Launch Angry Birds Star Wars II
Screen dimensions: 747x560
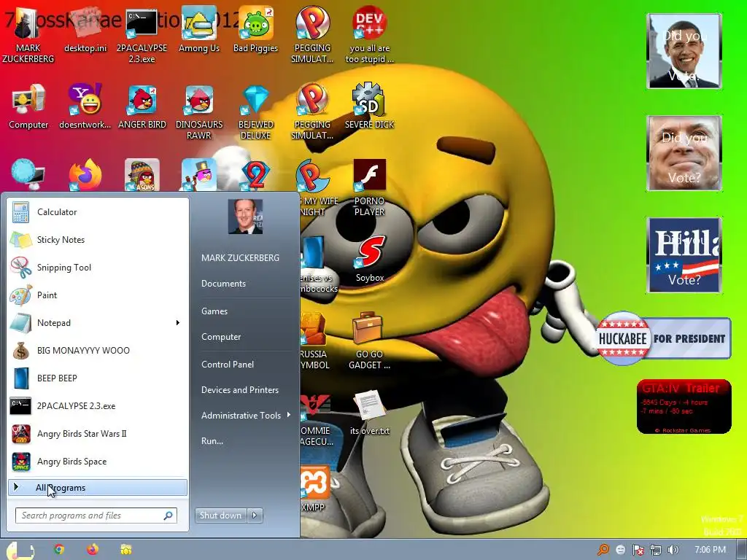(x=98, y=433)
